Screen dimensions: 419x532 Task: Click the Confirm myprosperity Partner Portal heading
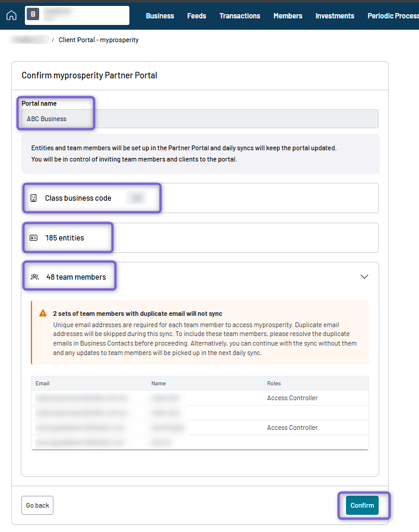90,75
